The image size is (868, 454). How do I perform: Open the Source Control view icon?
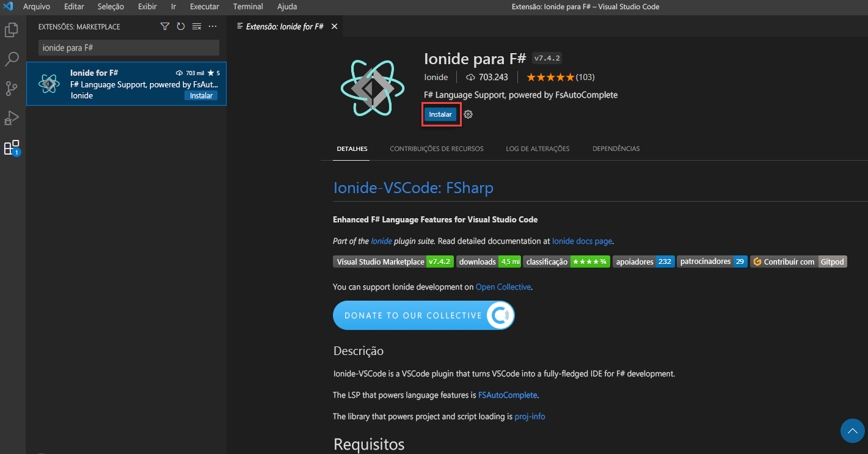tap(11, 88)
